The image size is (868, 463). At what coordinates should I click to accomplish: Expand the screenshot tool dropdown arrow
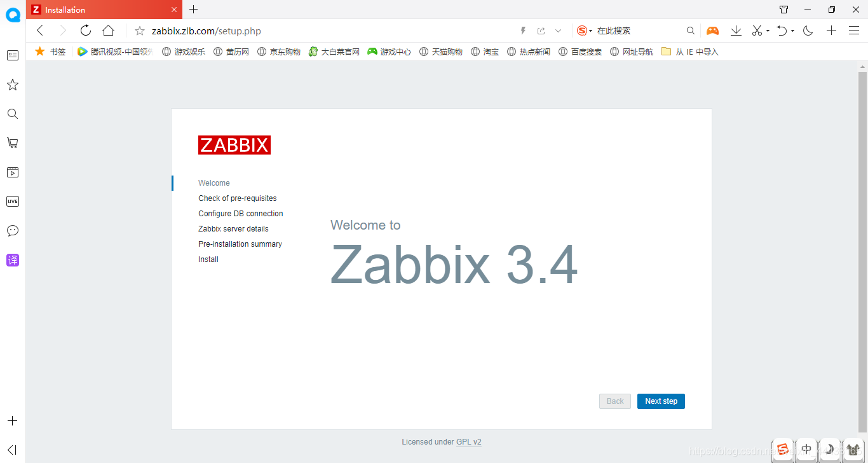click(x=768, y=31)
